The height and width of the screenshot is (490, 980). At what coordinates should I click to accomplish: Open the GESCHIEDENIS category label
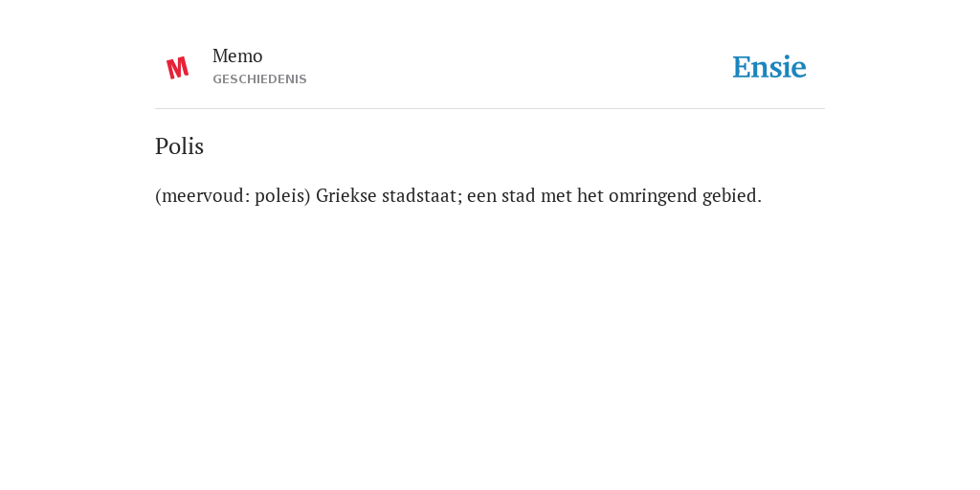(259, 79)
